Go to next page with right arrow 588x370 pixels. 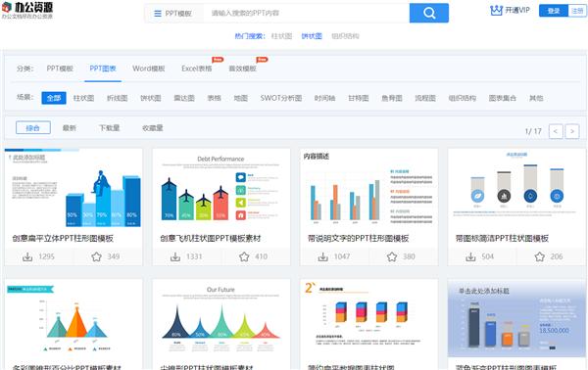coord(572,131)
